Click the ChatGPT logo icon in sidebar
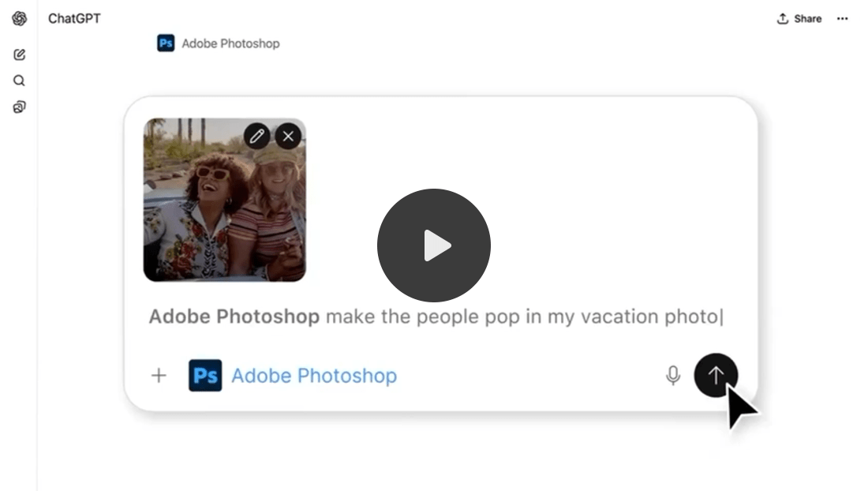868x491 pixels. click(x=20, y=18)
